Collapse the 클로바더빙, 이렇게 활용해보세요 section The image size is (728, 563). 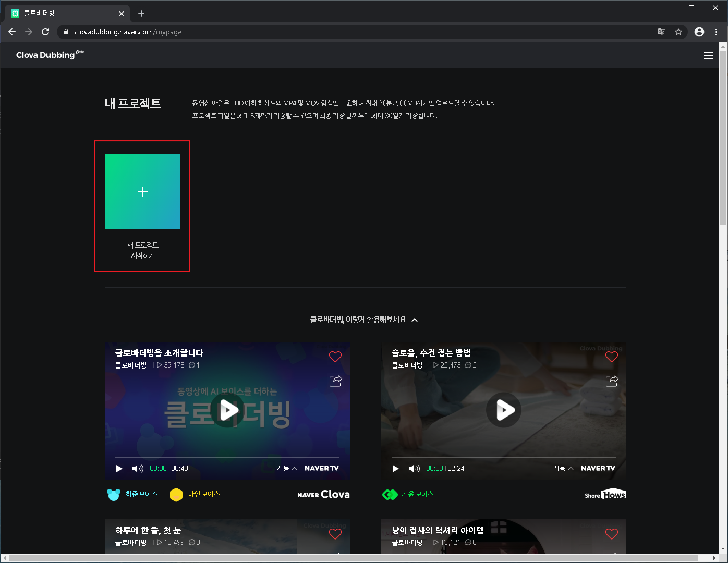click(415, 320)
